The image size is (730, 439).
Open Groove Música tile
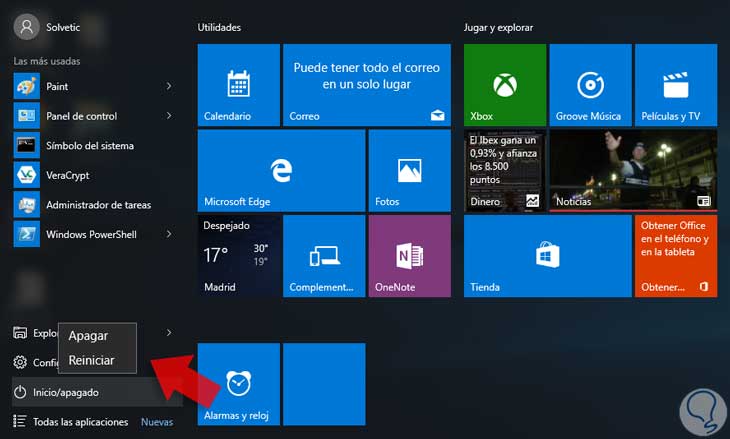coord(591,85)
